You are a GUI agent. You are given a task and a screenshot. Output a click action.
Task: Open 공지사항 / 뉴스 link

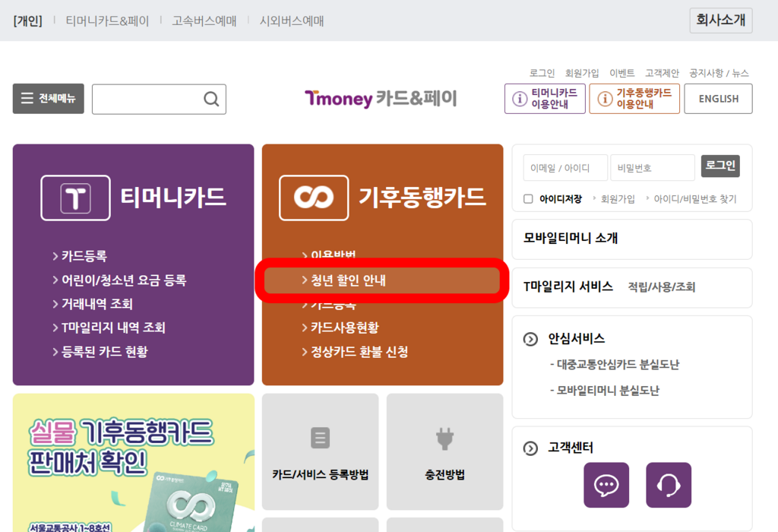click(x=719, y=73)
